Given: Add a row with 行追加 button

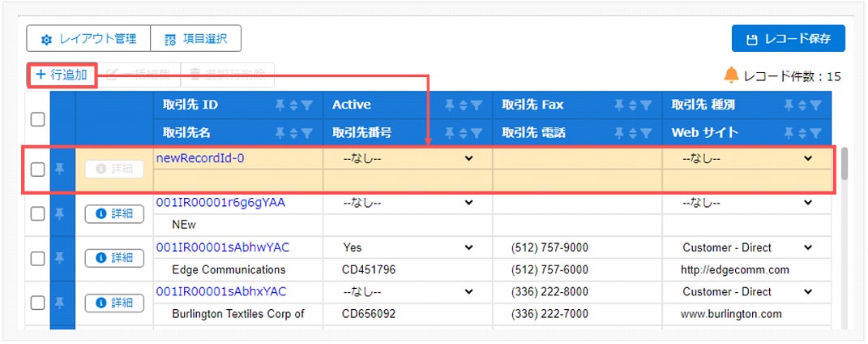Looking at the screenshot, I should click(x=62, y=75).
